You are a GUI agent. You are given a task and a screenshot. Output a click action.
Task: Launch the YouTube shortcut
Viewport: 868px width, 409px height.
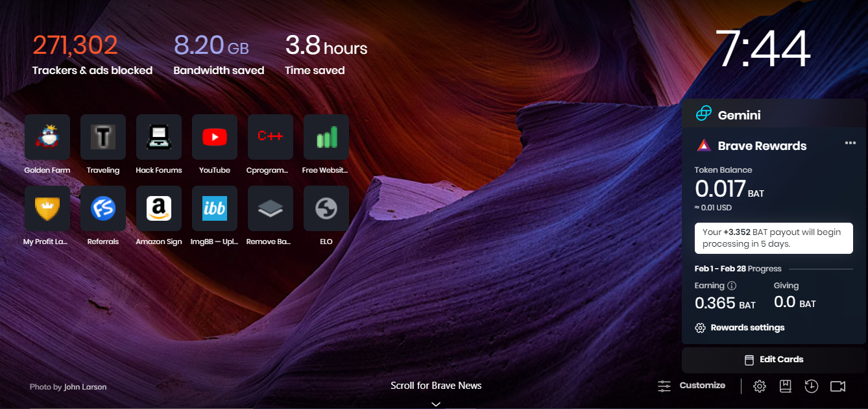pyautogui.click(x=215, y=137)
